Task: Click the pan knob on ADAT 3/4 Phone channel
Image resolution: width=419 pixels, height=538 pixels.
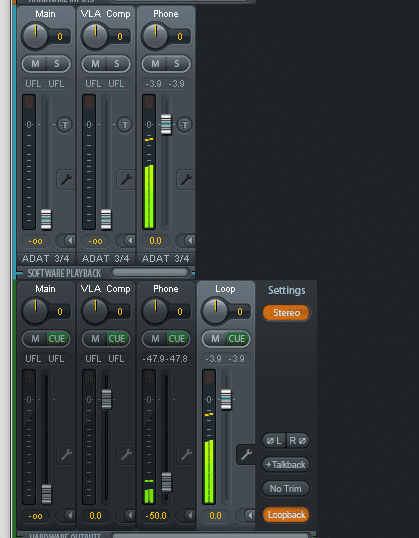Action: tap(155, 36)
